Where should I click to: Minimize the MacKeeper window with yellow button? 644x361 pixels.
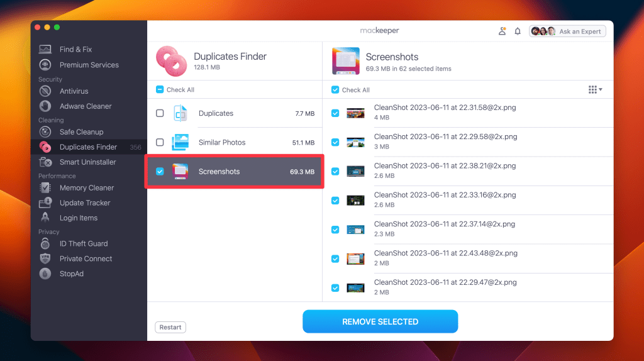click(x=47, y=27)
